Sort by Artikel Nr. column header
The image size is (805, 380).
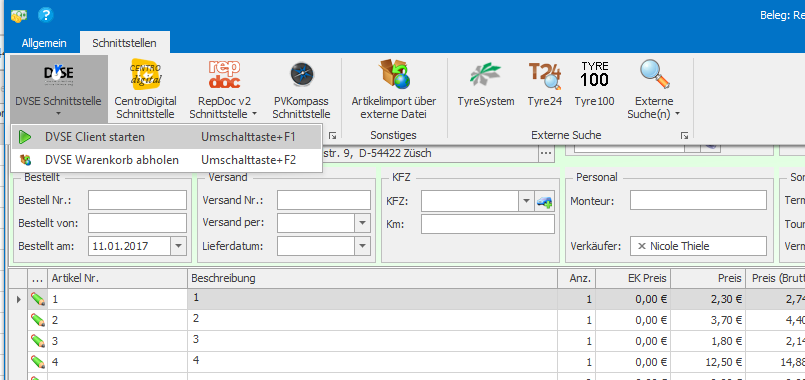click(118, 278)
